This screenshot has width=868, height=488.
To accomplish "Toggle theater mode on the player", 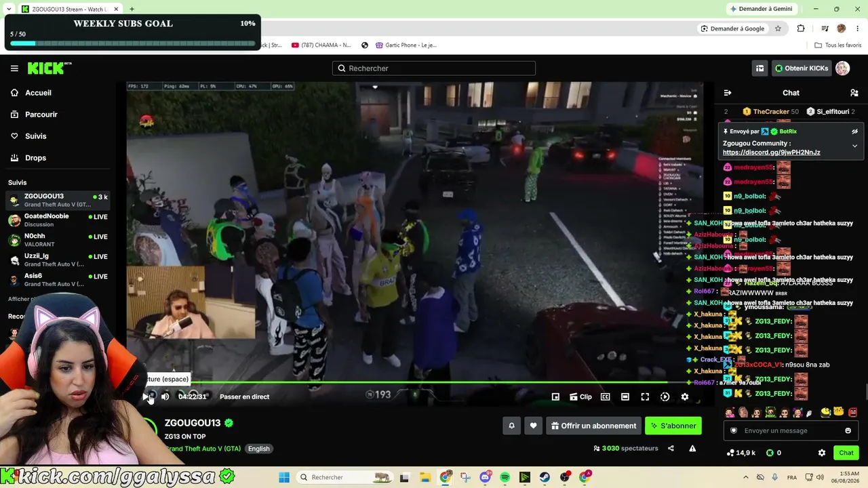I will click(625, 397).
